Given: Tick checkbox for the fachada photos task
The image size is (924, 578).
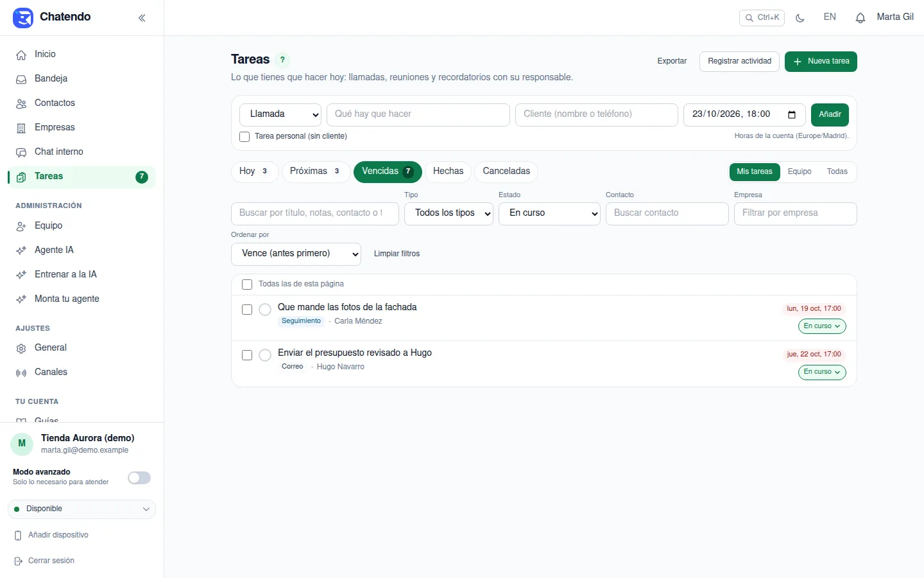Looking at the screenshot, I should pos(247,310).
